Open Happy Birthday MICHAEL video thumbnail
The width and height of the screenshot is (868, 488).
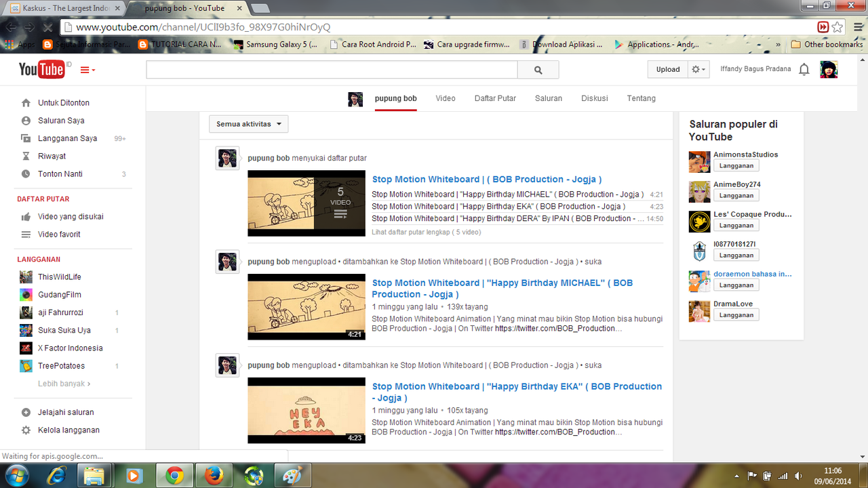tap(307, 306)
